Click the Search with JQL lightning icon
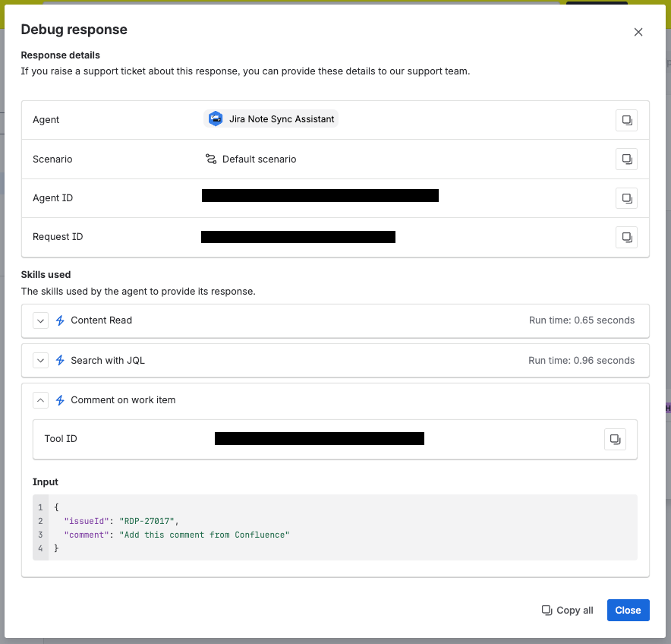The image size is (671, 644). click(x=60, y=361)
